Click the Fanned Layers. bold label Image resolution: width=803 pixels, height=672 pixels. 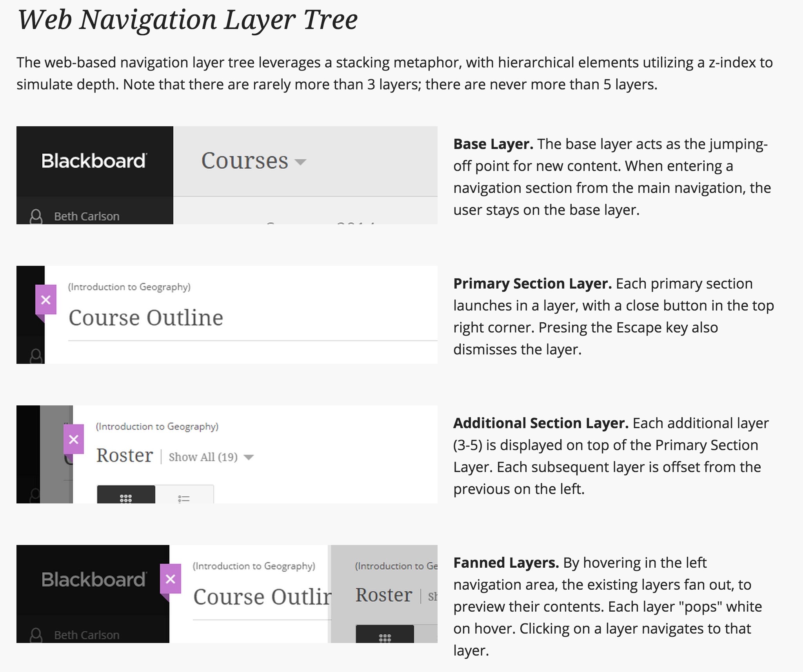point(506,563)
